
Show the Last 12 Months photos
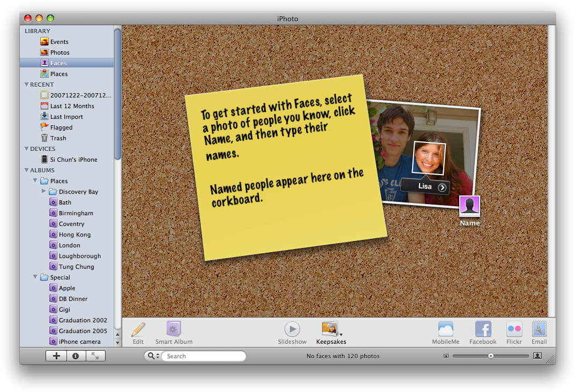click(67, 106)
